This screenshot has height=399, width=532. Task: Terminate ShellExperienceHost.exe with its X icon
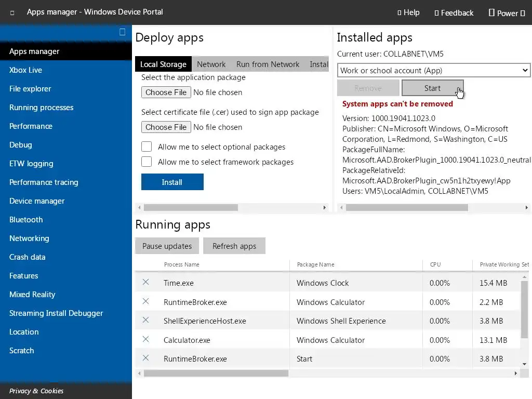coord(146,320)
